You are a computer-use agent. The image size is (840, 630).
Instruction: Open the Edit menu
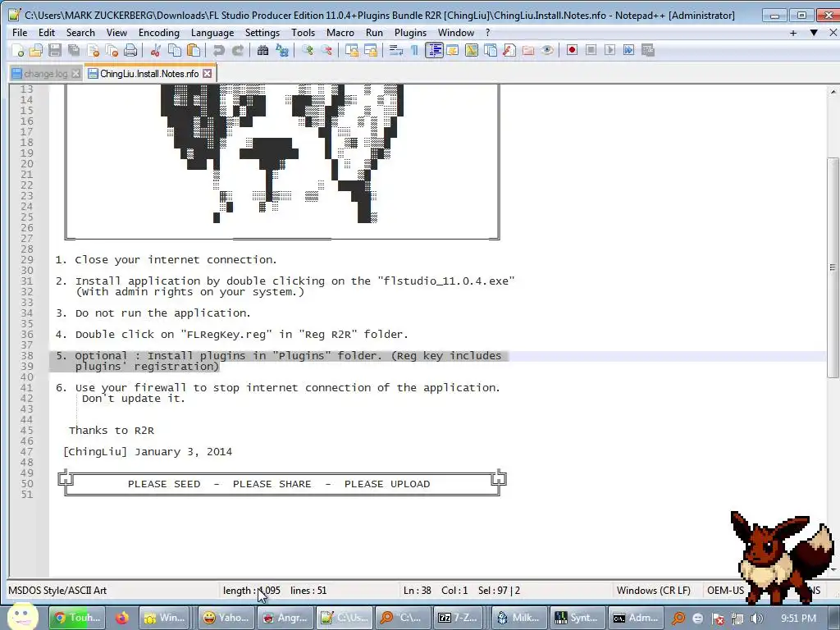pos(47,33)
